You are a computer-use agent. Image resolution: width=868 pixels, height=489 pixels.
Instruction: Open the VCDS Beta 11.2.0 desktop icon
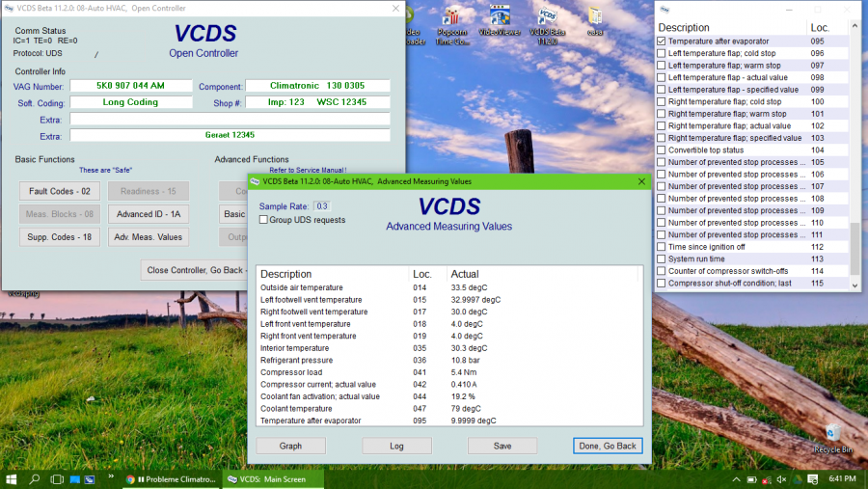click(x=547, y=25)
